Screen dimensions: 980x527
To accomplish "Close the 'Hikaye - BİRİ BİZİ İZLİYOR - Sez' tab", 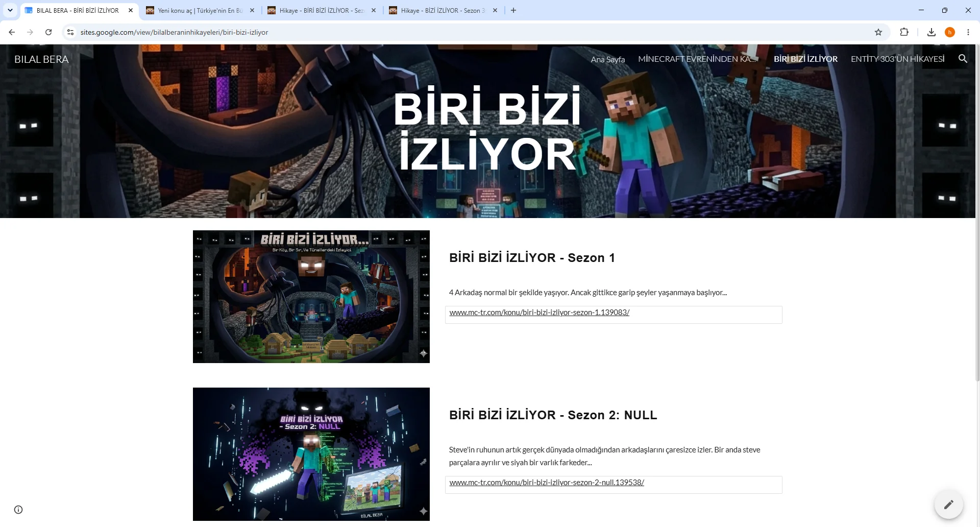I will [x=374, y=10].
